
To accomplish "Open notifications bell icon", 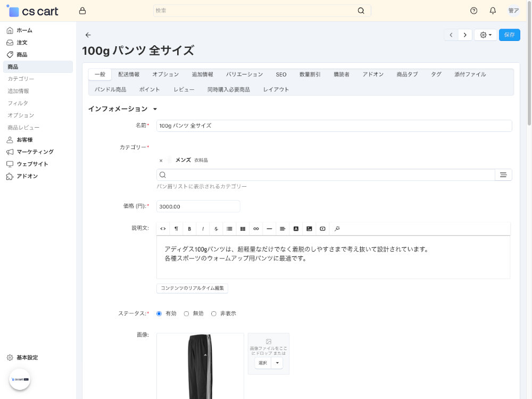I will tap(492, 10).
